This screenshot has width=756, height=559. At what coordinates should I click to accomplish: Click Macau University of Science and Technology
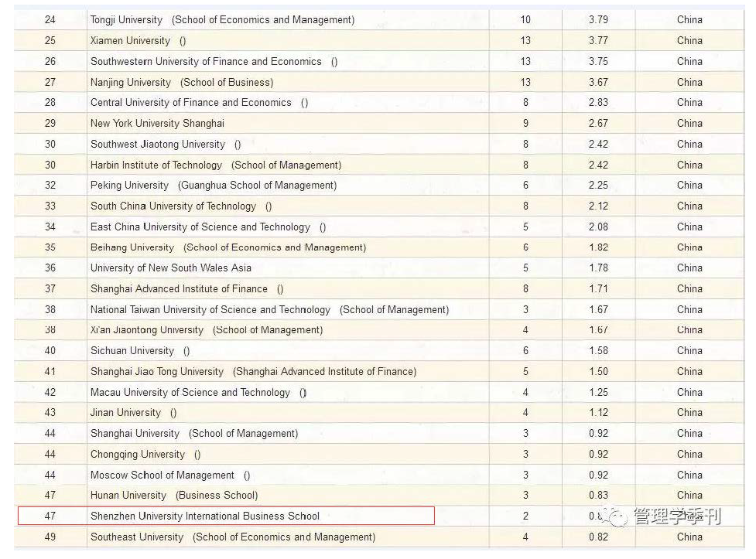[198, 392]
